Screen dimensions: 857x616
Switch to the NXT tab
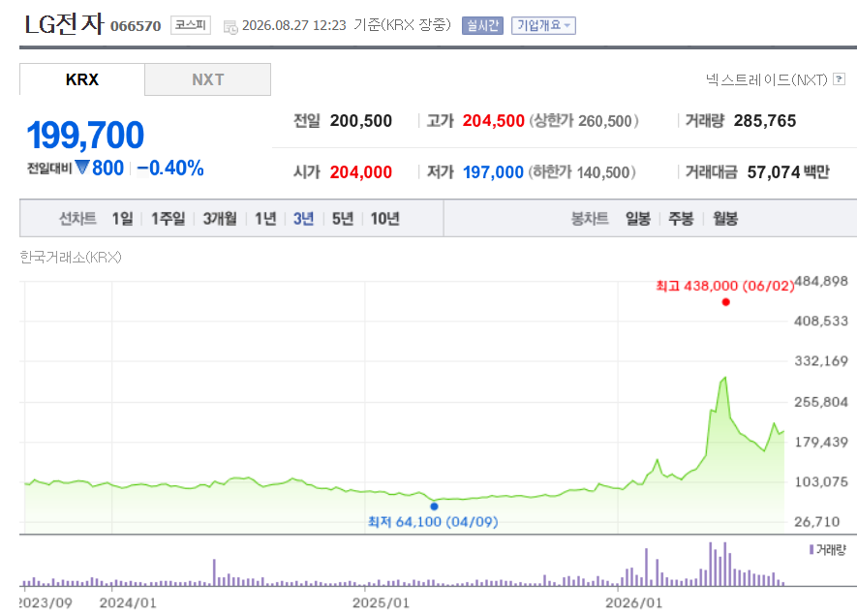[x=207, y=79]
